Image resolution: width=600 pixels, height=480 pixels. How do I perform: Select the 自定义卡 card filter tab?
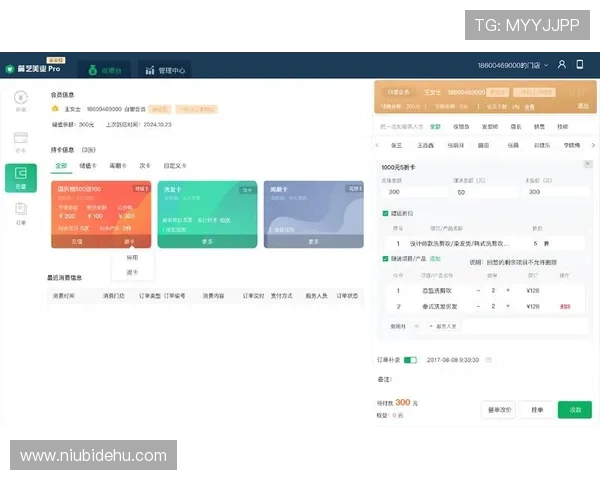click(x=175, y=166)
